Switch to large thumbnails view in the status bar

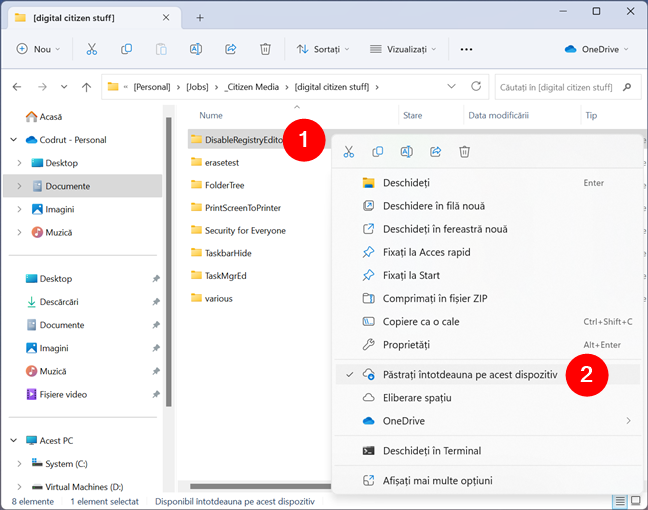point(636,501)
